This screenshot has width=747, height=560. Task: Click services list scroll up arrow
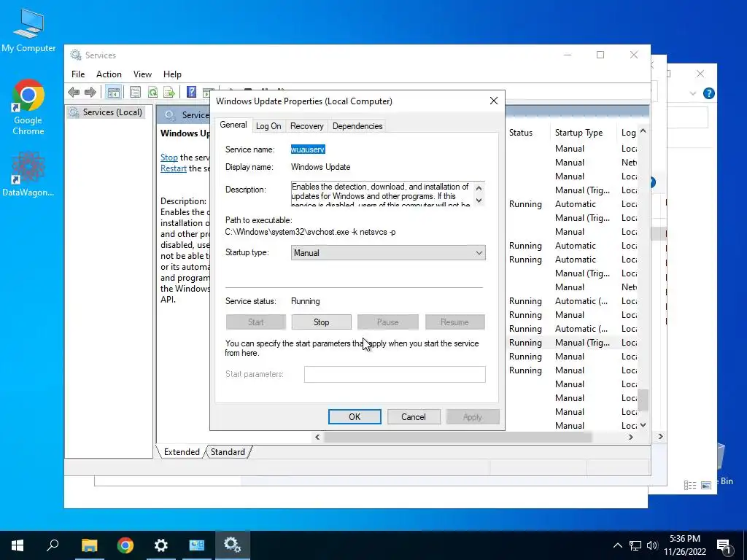(x=643, y=131)
